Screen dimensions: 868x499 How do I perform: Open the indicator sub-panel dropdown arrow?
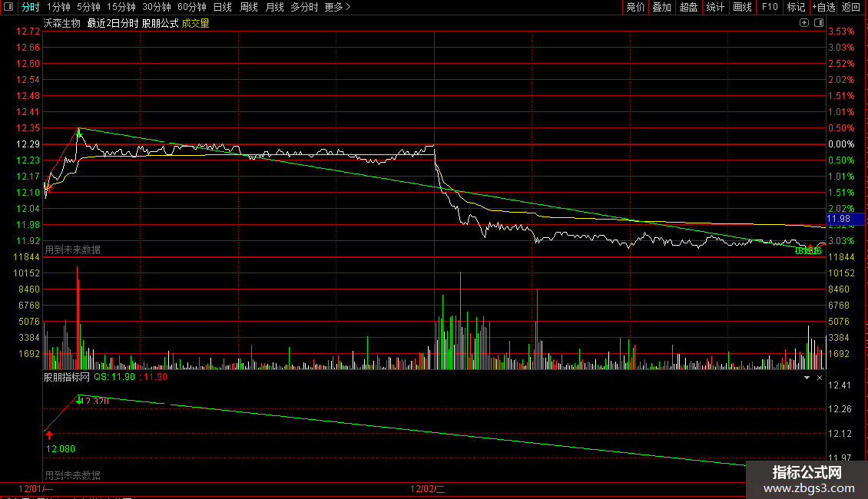point(807,377)
